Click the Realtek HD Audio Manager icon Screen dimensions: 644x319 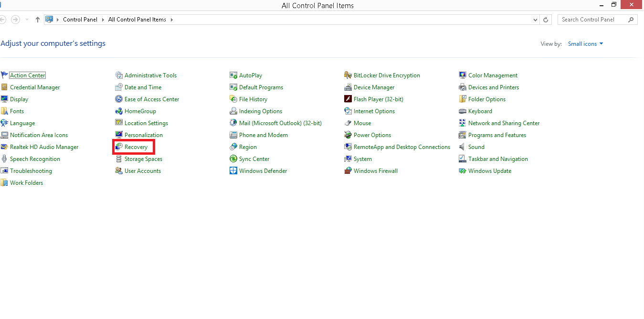(4, 147)
